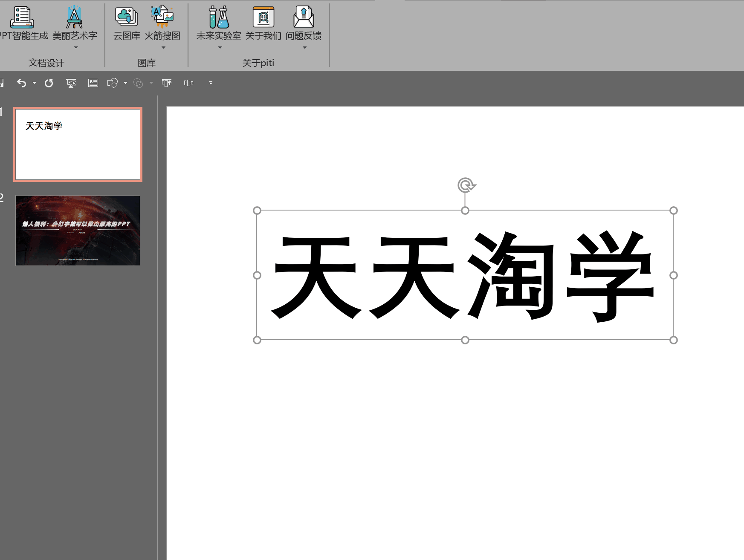Open 未来实验室 lab icon

coord(219,18)
